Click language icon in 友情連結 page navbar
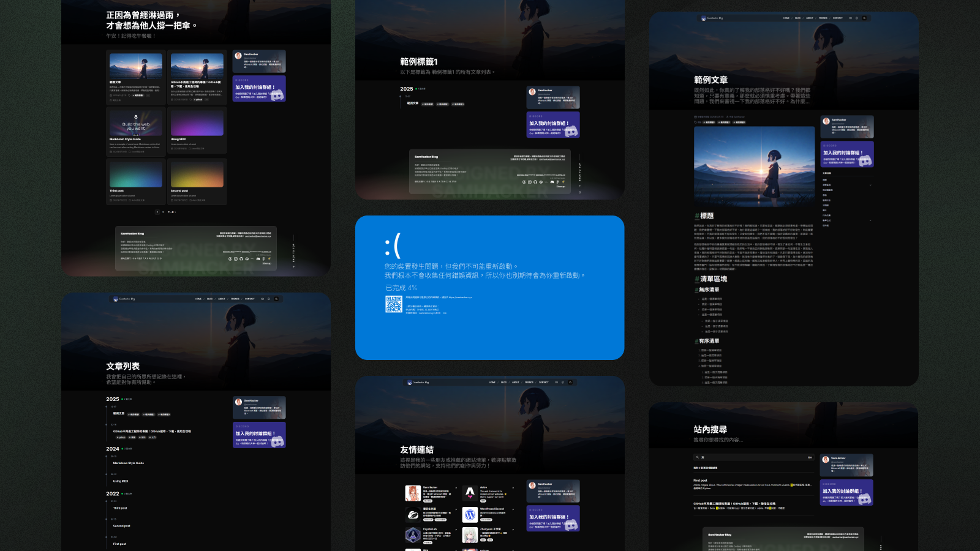This screenshot has width=980, height=551. pos(556,382)
